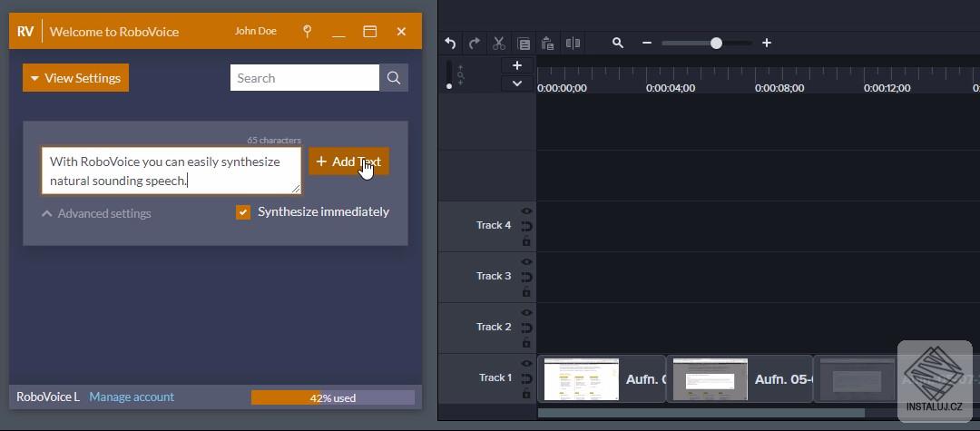Click the timeline horizontal scrollbar
This screenshot has width=980, height=431.
point(701,413)
